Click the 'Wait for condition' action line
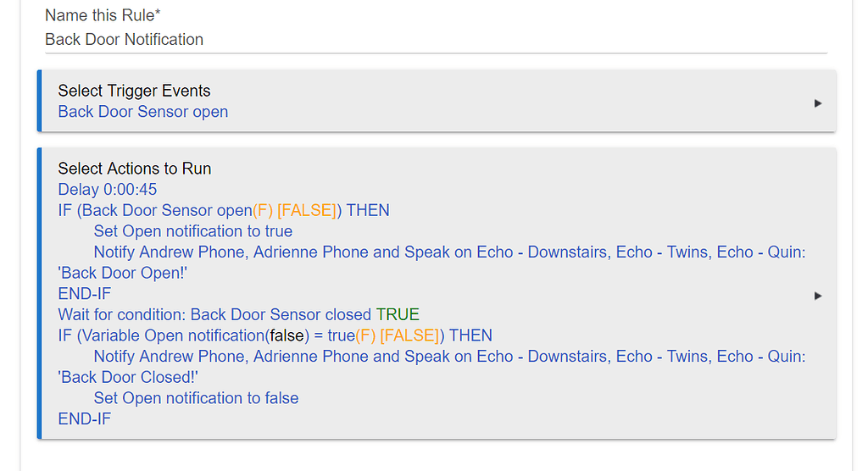Screen dimensions: 868x471 [215, 314]
